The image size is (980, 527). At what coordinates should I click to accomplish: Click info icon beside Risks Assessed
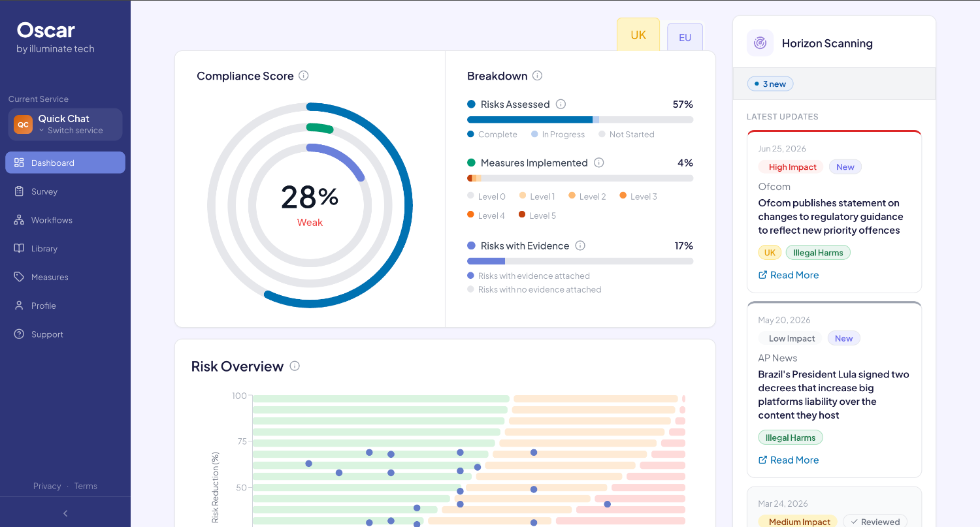(561, 104)
